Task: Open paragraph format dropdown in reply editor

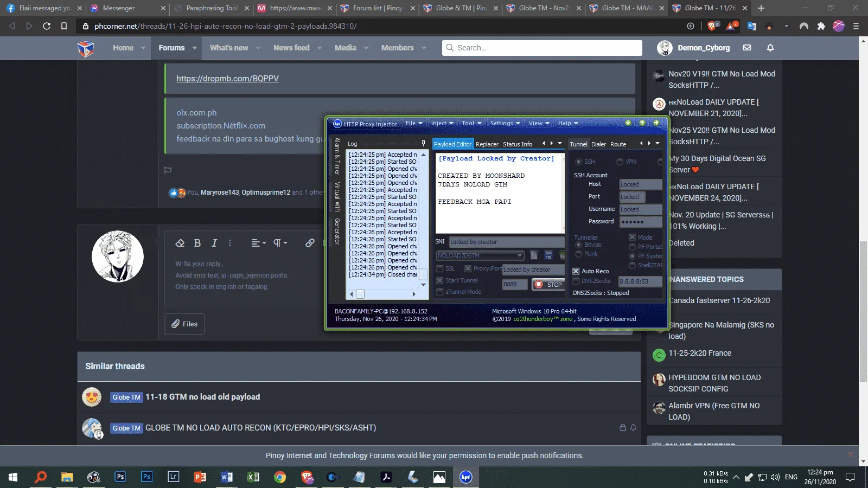Action: (x=280, y=243)
